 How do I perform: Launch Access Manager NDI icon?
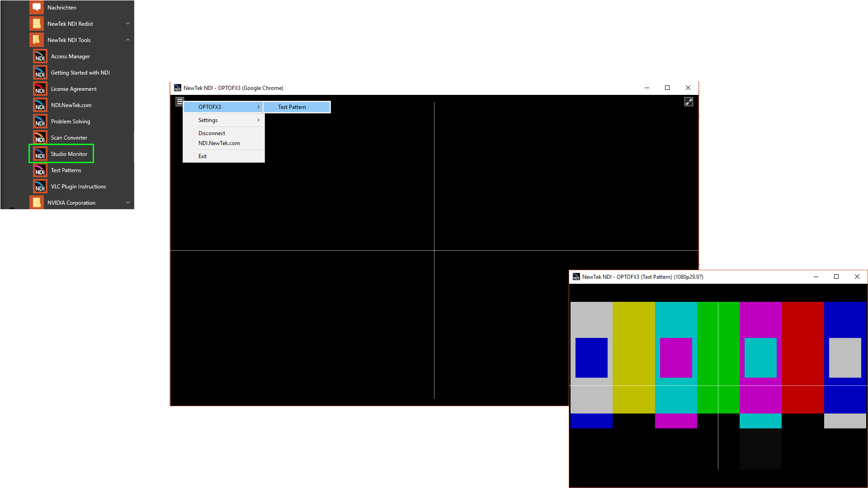click(x=40, y=56)
